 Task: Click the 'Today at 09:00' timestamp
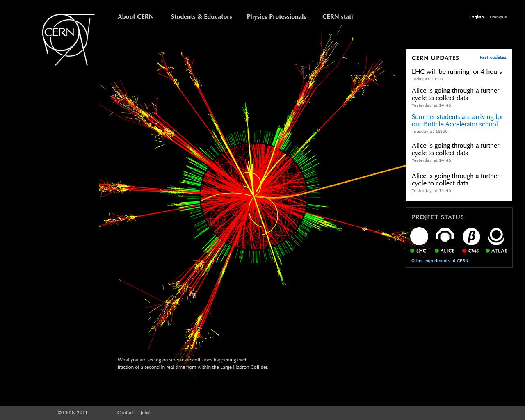(427, 79)
